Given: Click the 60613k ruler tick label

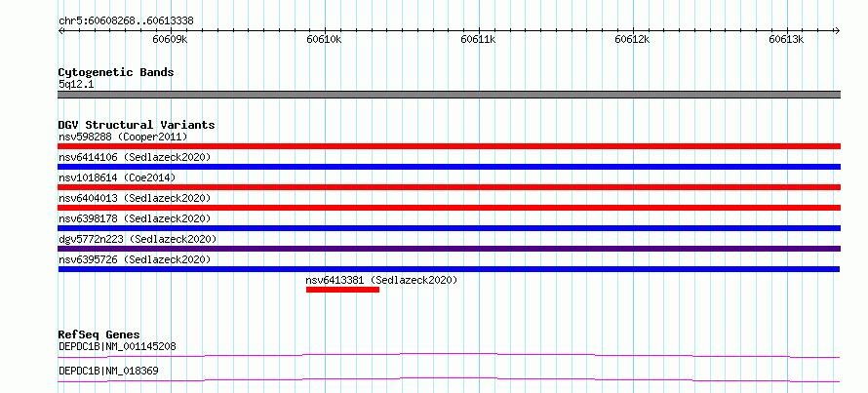Looking at the screenshot, I should (786, 40).
